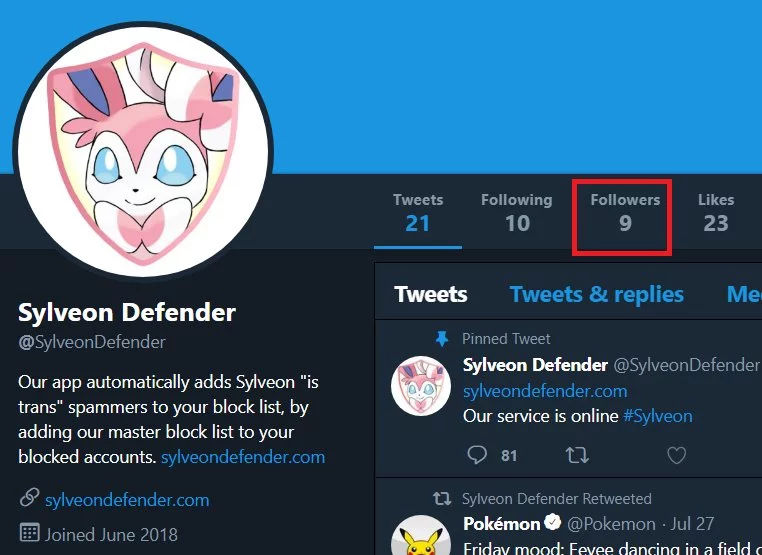Retweet the pinned Sylveon Defender tweet
The height and width of the screenshot is (555, 762).
click(577, 455)
